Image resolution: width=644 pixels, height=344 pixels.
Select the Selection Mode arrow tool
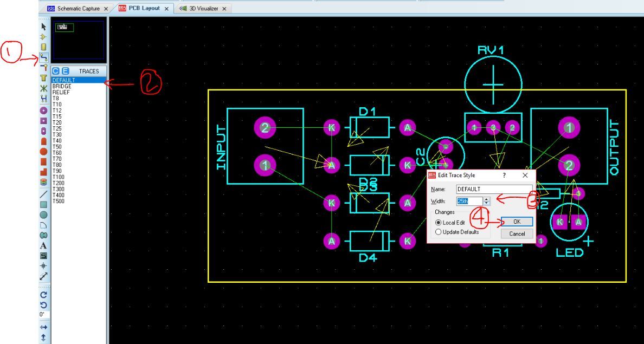tap(43, 27)
